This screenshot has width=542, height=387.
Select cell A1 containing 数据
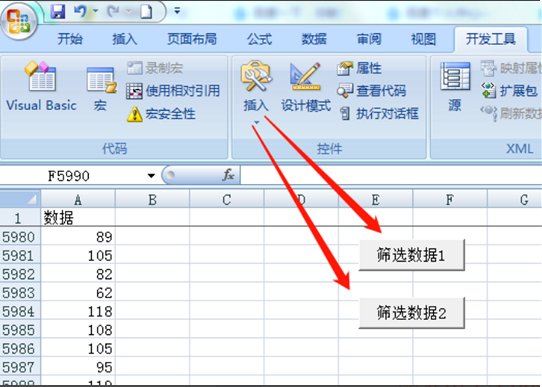pyautogui.click(x=78, y=218)
